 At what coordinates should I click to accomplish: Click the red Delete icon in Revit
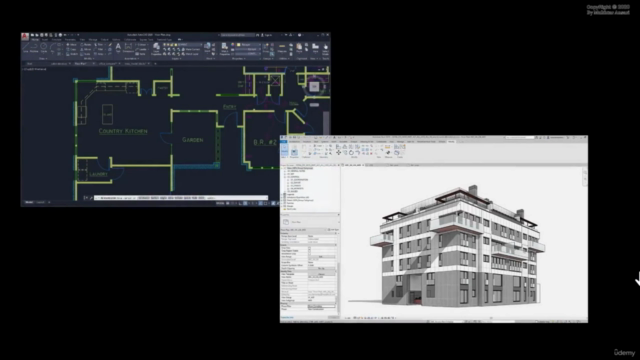point(371,153)
